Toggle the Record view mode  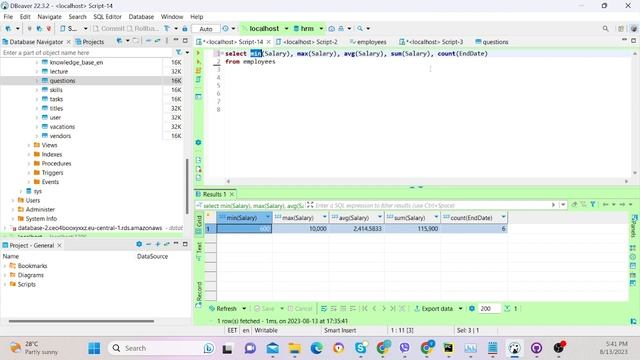click(199, 294)
